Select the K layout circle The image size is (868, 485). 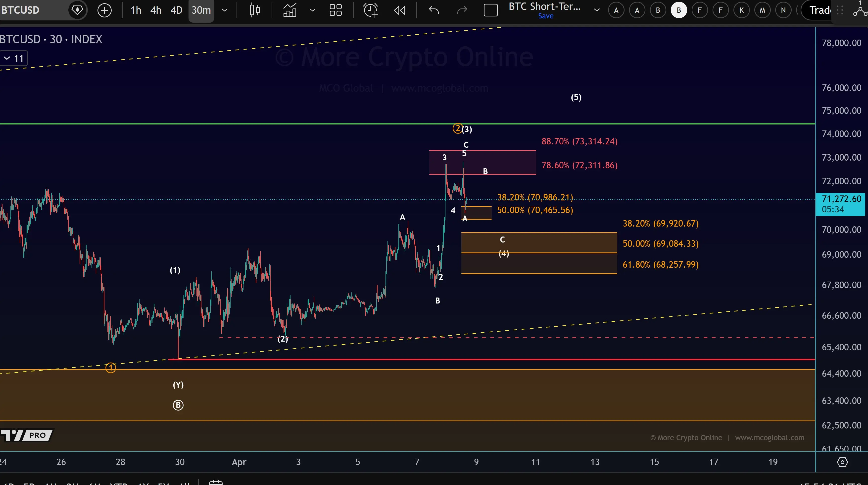(x=741, y=10)
